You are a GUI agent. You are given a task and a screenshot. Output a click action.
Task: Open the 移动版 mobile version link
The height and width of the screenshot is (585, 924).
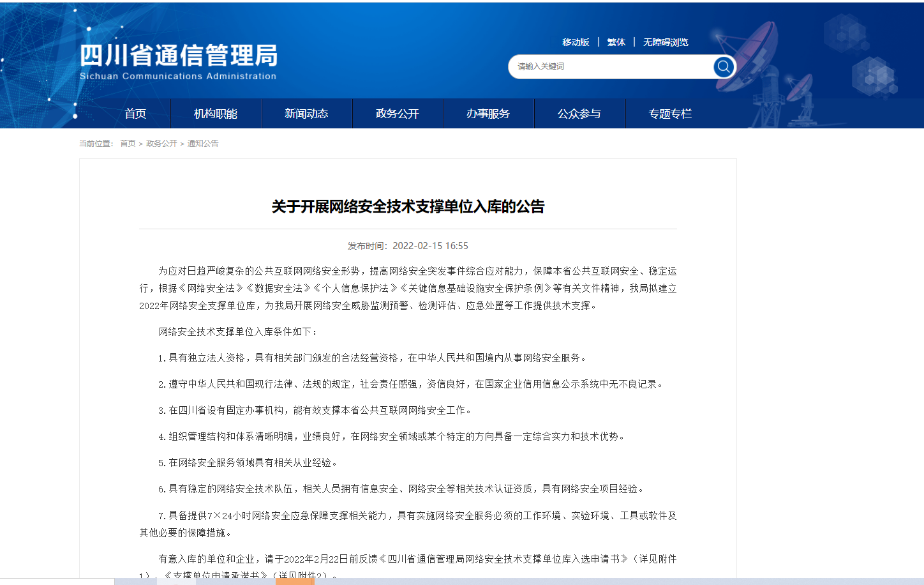[576, 42]
